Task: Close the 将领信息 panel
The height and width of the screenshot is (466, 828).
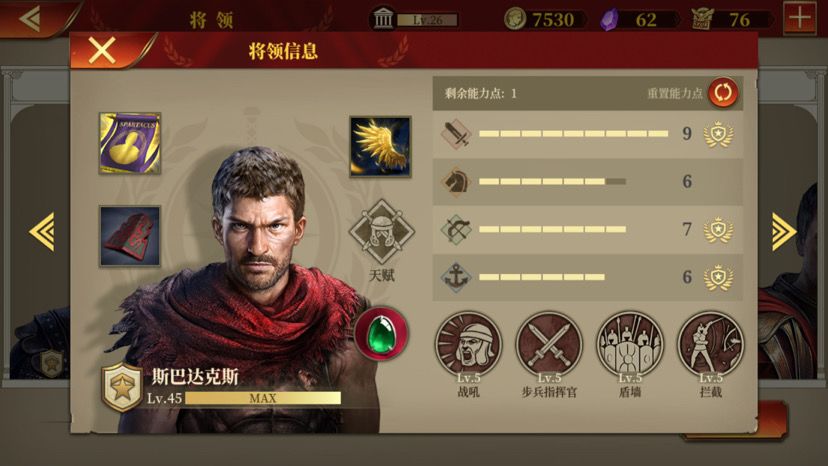Action: pyautogui.click(x=102, y=51)
